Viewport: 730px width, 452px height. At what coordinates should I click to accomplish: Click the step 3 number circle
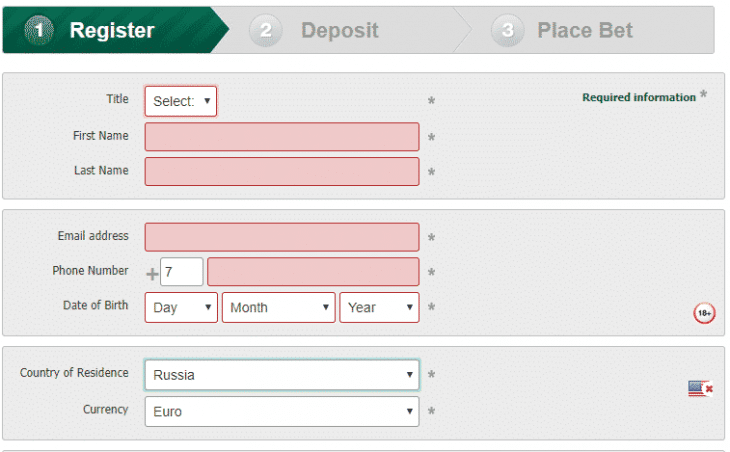(507, 30)
